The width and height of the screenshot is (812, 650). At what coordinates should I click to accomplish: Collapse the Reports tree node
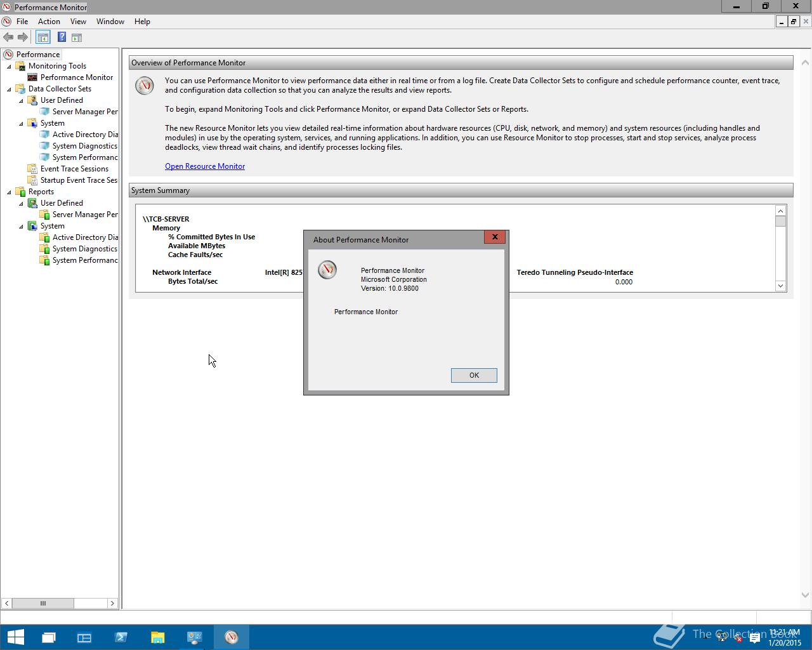point(10,192)
